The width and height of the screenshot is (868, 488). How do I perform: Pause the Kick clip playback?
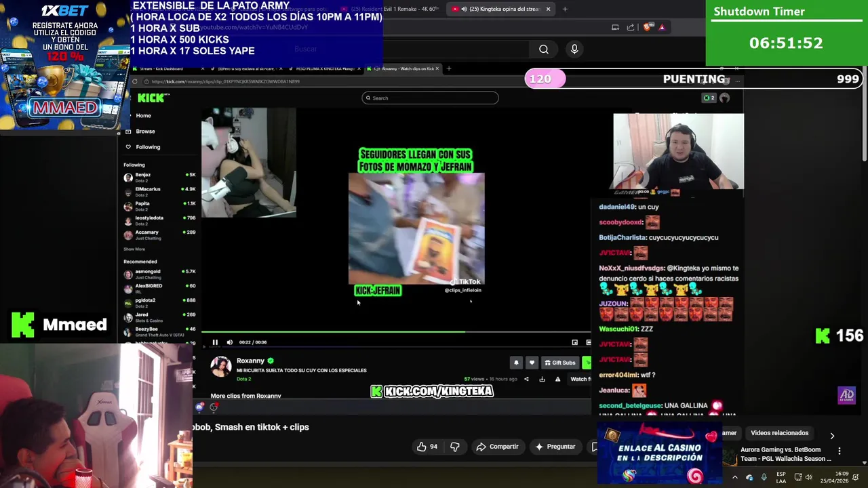215,342
